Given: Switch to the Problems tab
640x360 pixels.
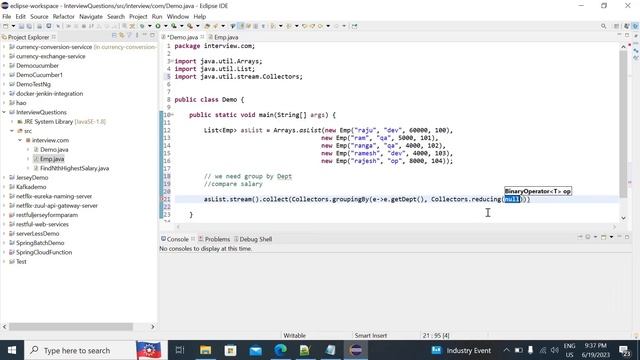Looking at the screenshot, I should tap(214, 239).
